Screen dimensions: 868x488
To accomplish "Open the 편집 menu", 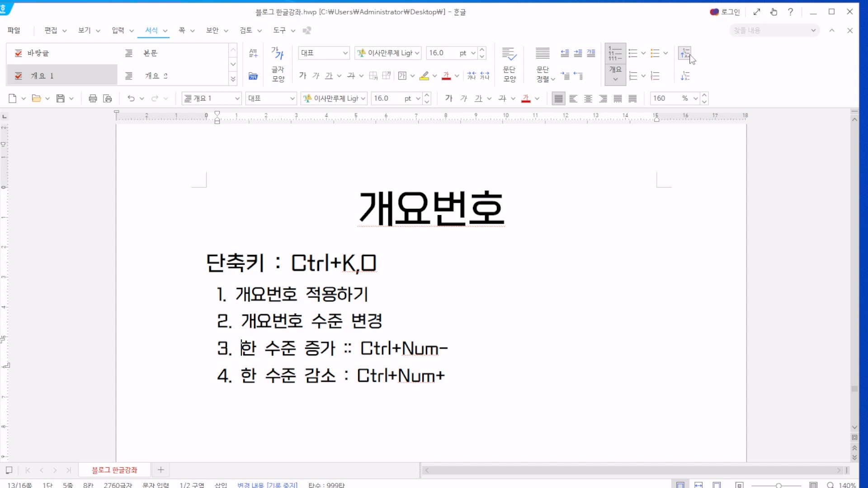I will coord(51,30).
